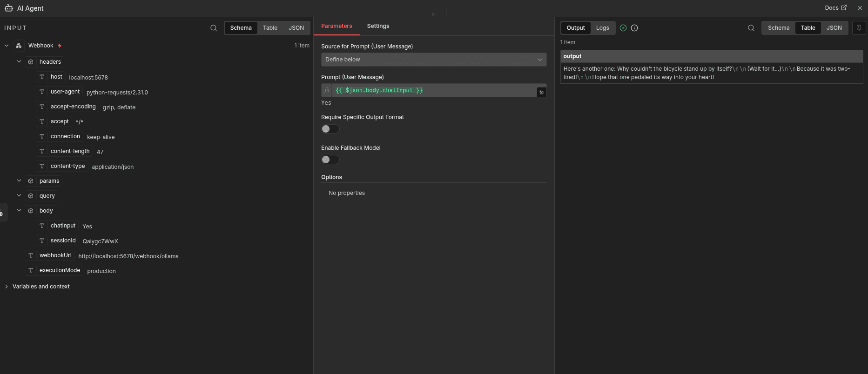The width and height of the screenshot is (868, 374).
Task: Click the output info icon
Action: [x=634, y=28]
